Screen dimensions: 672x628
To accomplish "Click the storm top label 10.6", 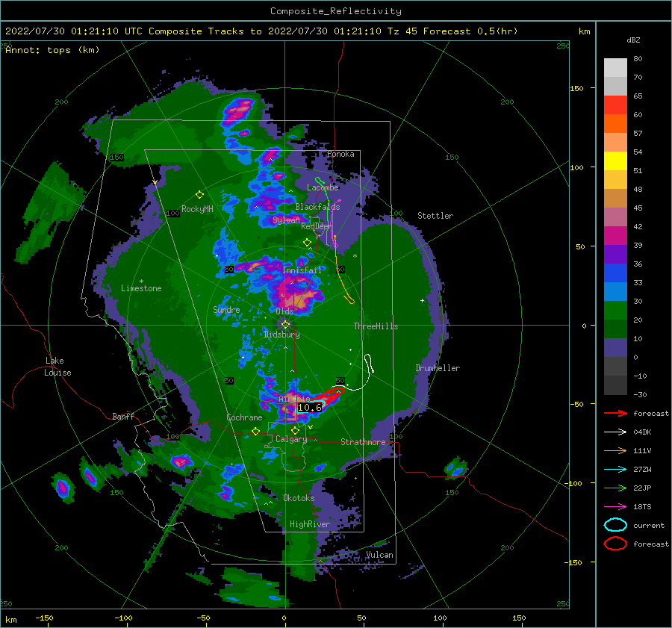I will [x=309, y=408].
